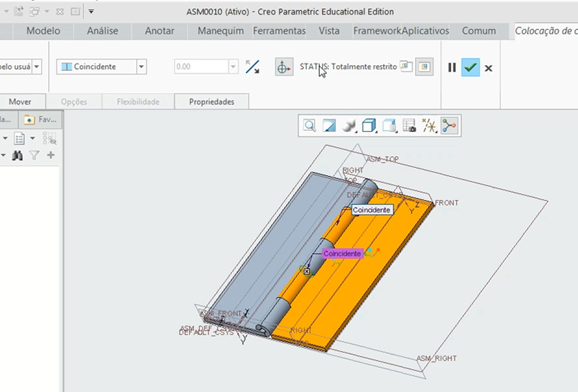Toggle show component in assembly window

coord(425,67)
